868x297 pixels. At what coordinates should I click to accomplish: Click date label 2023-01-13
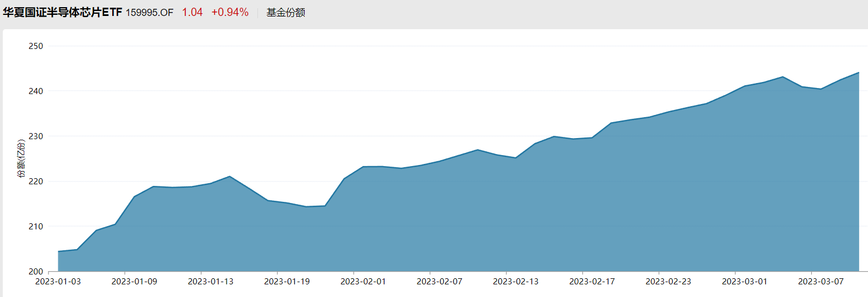click(x=211, y=282)
